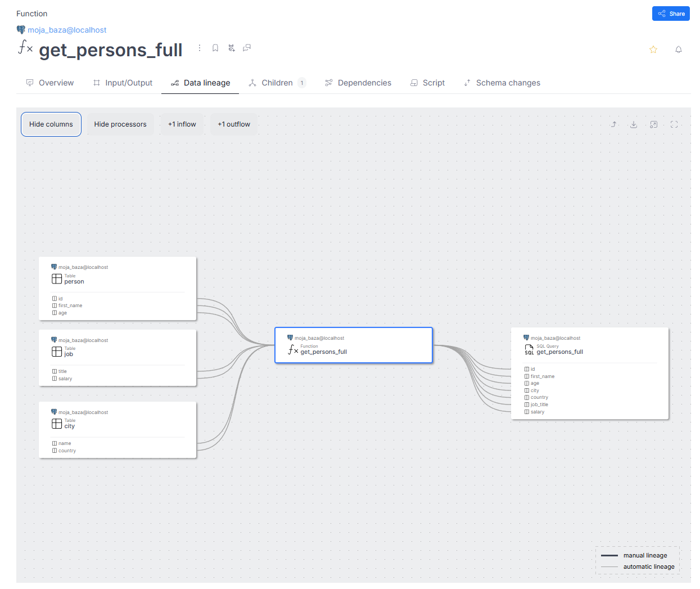Click the bookmark icon beside the title
The height and width of the screenshot is (589, 700).
click(x=215, y=48)
